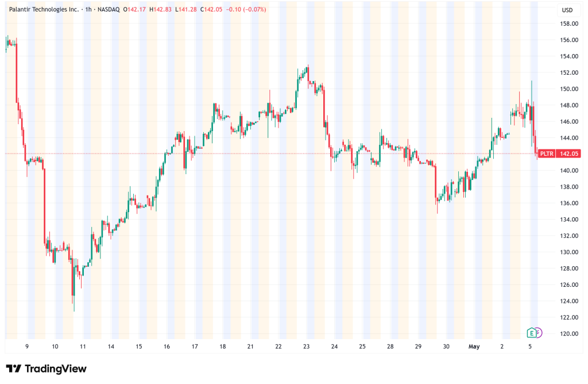Screen dimensions: 588x384
Task: Click the 128.00 price axis label
Action: pos(569,268)
